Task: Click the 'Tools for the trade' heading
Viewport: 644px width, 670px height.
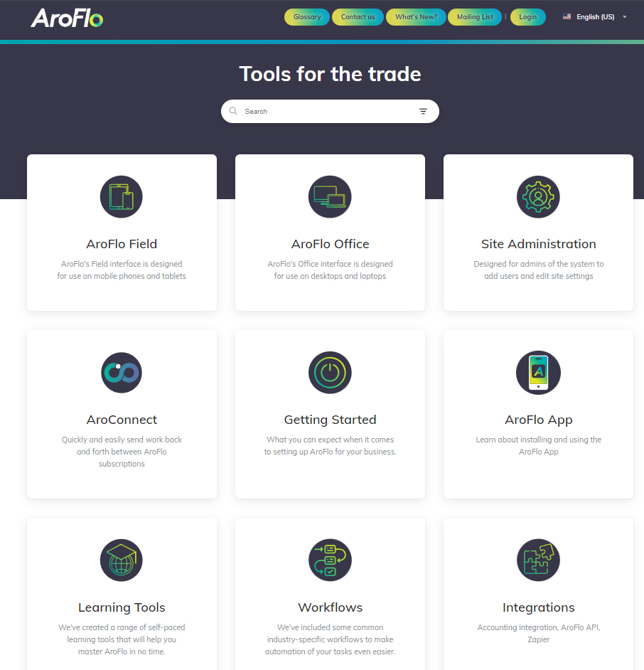Action: coord(330,74)
